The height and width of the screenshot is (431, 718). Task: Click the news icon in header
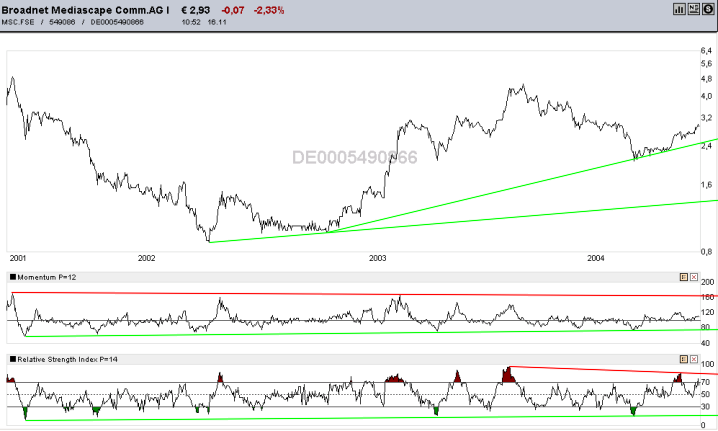coord(693,9)
